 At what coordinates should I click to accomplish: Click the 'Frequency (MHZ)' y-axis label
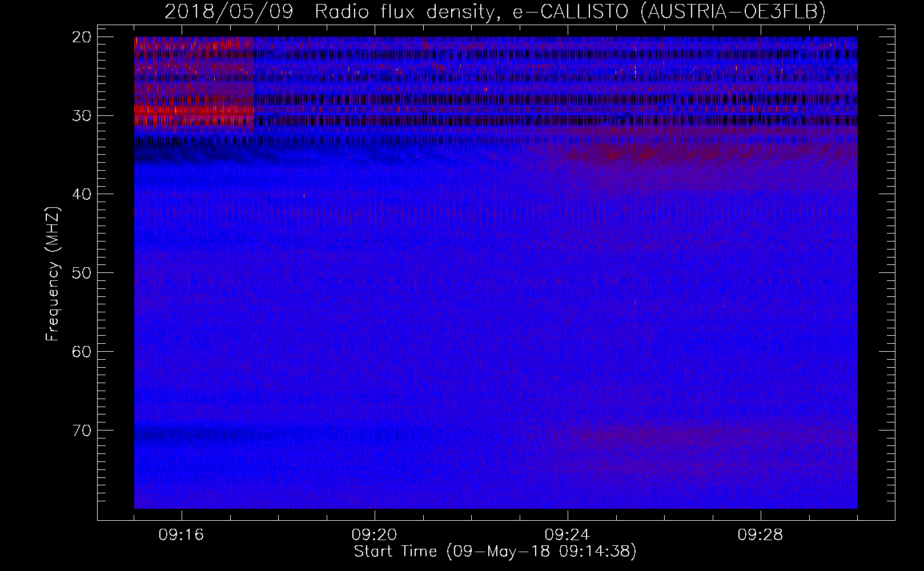53,274
